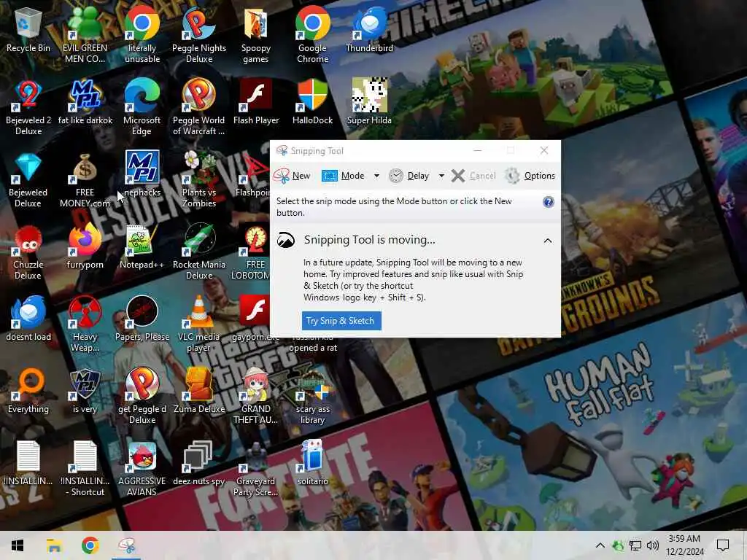Select FREE MONEY.com money bag icon
747x560 pixels.
click(x=85, y=180)
